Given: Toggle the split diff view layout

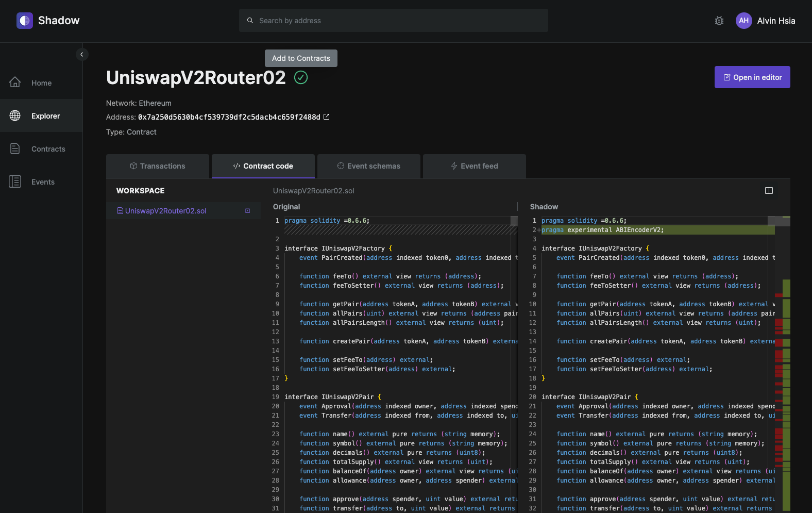Looking at the screenshot, I should [769, 191].
